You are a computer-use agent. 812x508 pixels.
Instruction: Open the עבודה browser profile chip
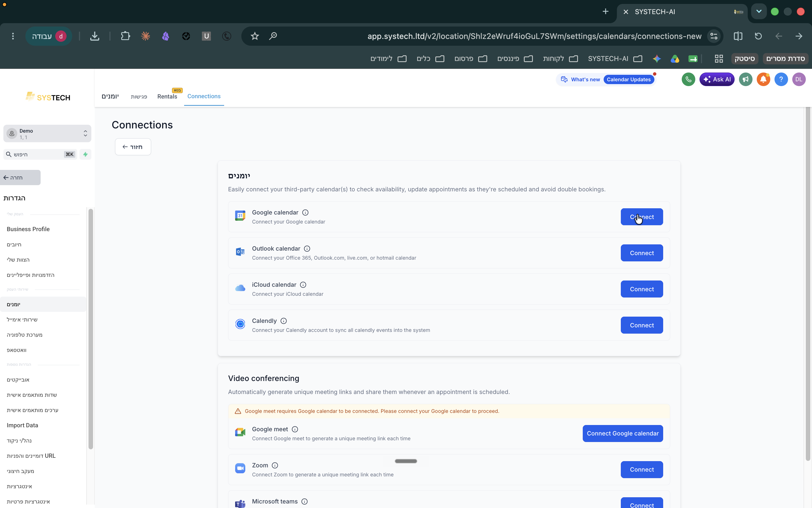[49, 36]
